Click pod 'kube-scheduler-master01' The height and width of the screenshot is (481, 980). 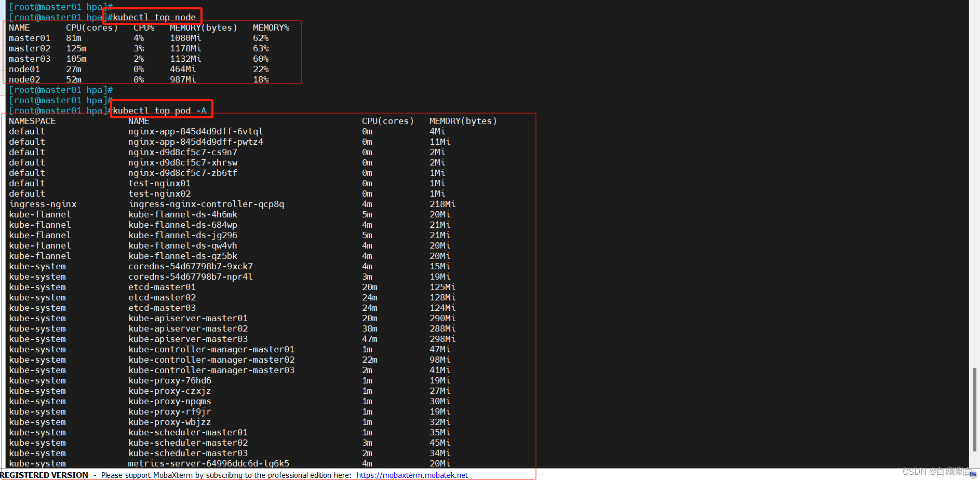(x=188, y=432)
